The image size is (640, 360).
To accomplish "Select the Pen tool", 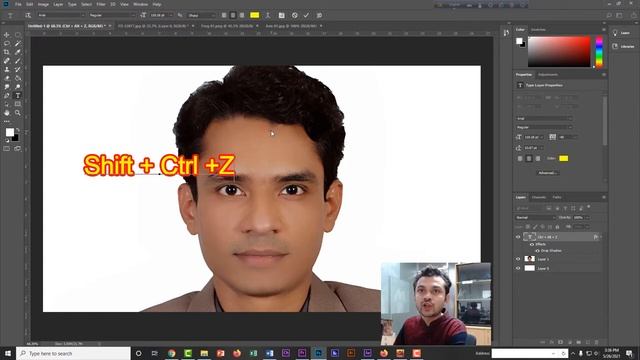I will [x=7, y=96].
